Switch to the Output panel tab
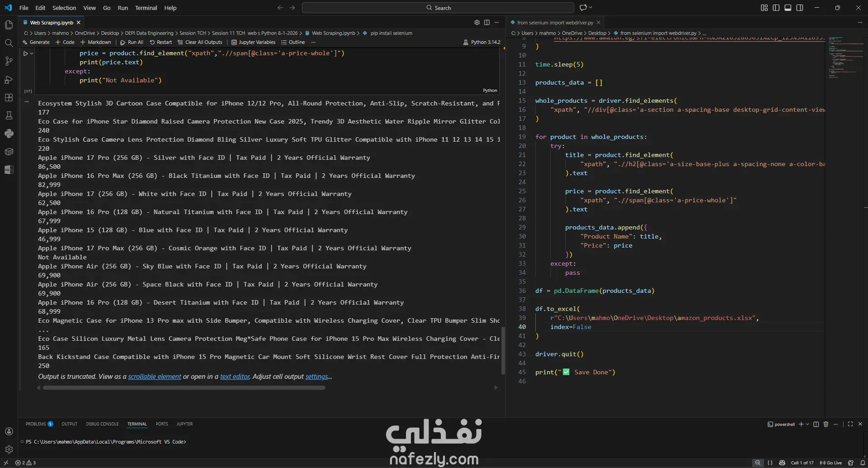This screenshot has width=868, height=468. tap(69, 424)
